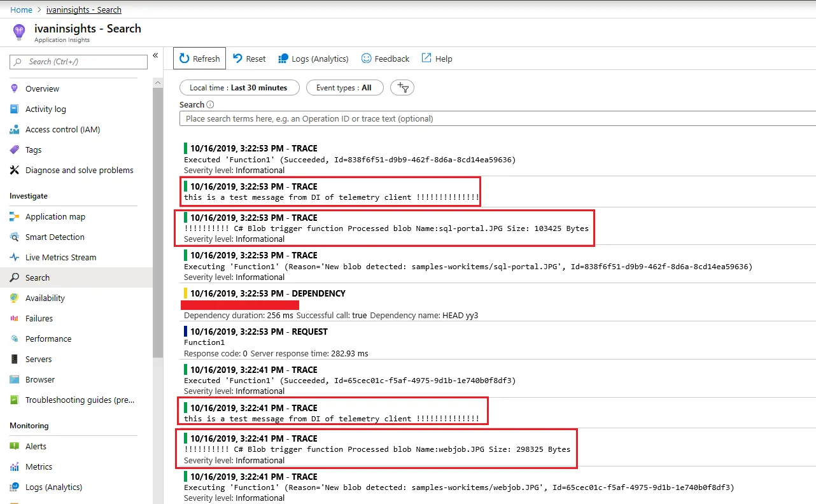Click the Troubleshooting guides icon
This screenshot has width=816, height=504.
point(15,400)
